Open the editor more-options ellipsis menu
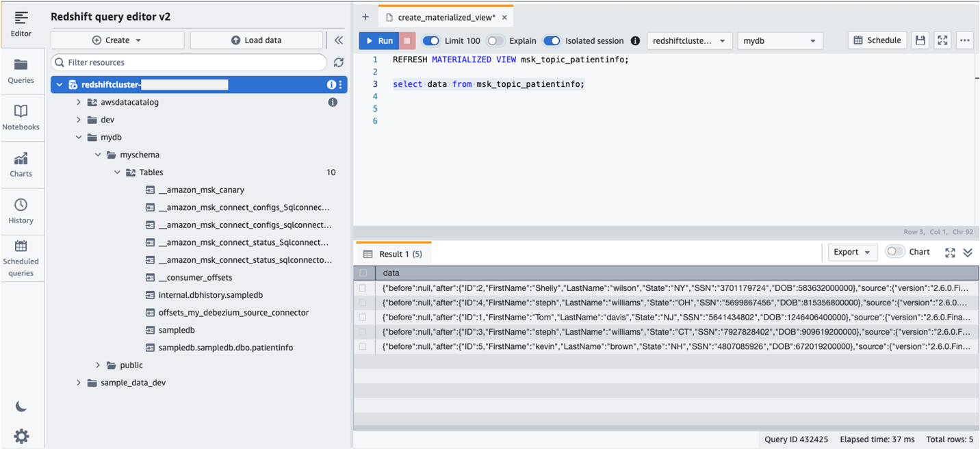The height and width of the screenshot is (449, 980). (964, 41)
